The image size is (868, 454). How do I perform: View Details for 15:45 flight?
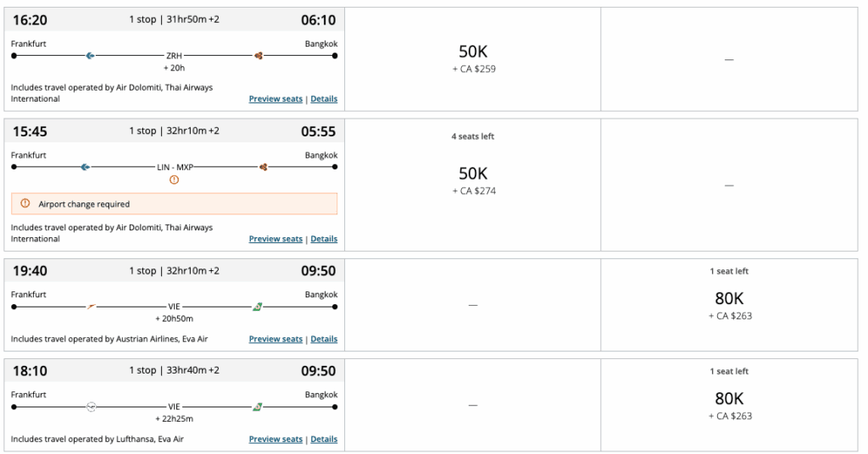tap(324, 239)
